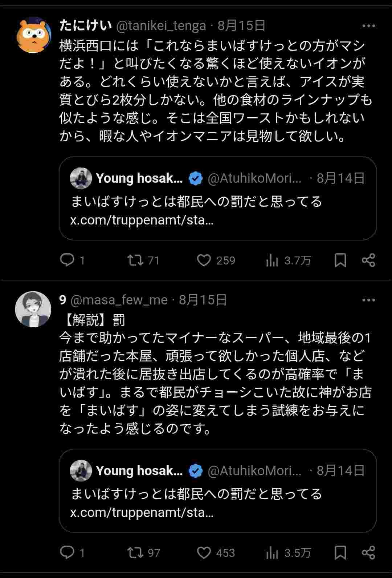Open more options for masa_few_me post

pyautogui.click(x=368, y=300)
